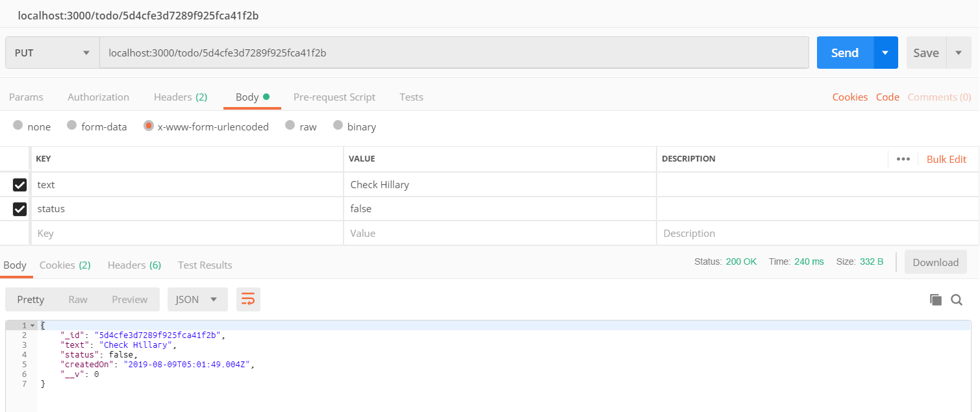Open the JSON format dropdown
980x412 pixels.
tap(197, 299)
